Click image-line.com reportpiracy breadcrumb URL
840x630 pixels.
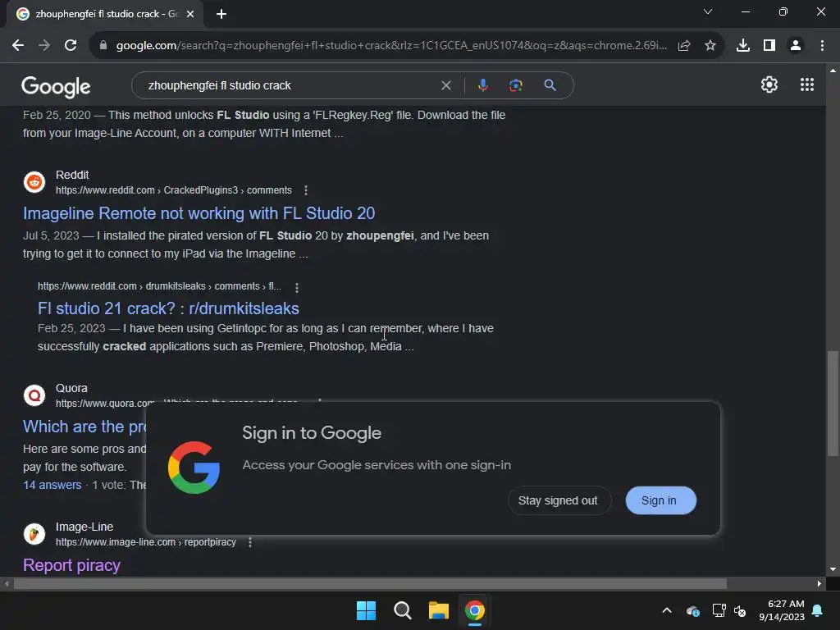[146, 543]
